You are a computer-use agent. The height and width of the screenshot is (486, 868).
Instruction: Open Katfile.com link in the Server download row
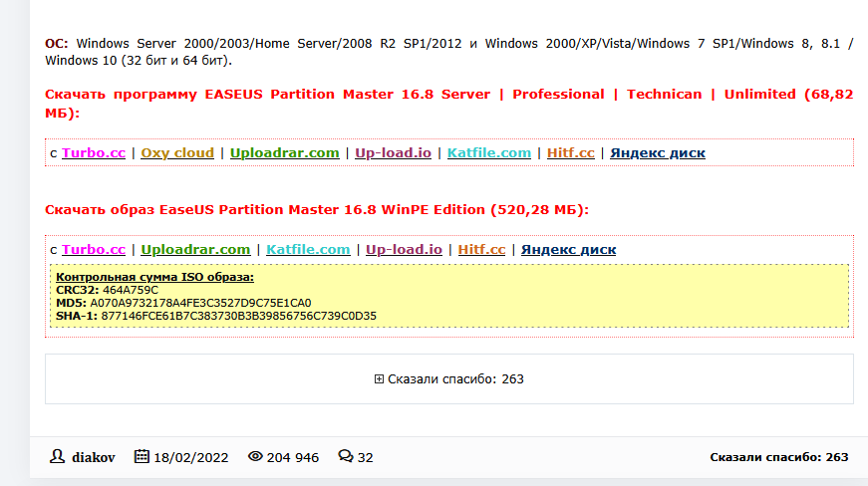pyautogui.click(x=488, y=152)
